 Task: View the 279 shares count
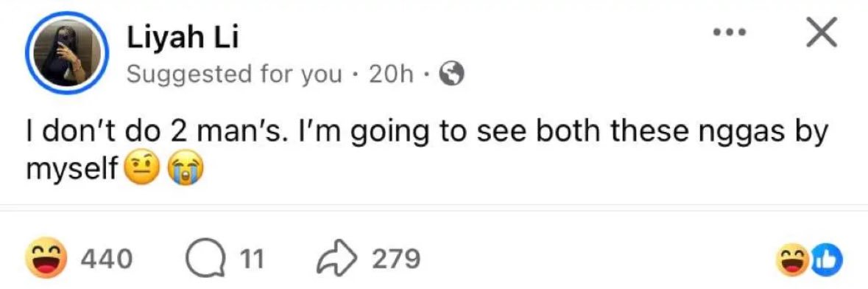coord(395,259)
